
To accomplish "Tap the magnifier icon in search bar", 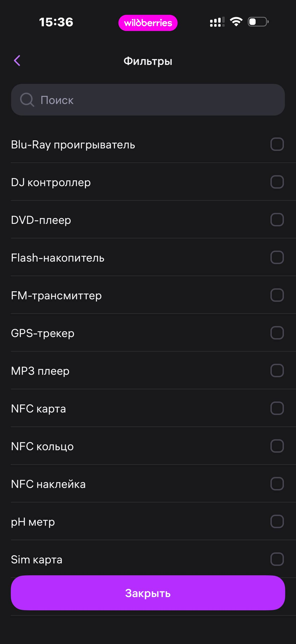I will click(27, 100).
